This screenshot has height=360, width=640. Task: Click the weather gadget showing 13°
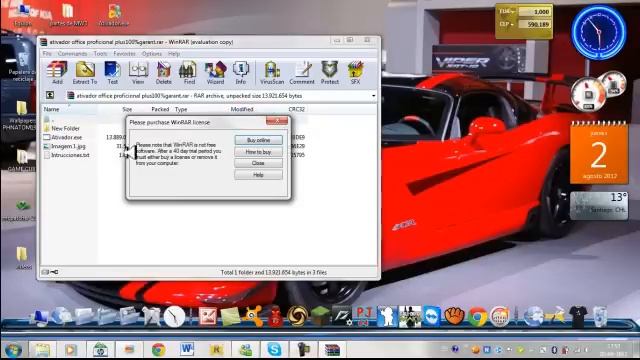[599, 205]
